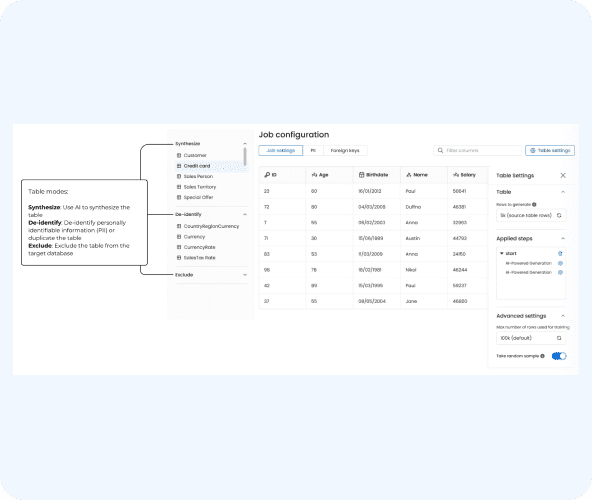The image size is (592, 500).
Task: Click the numeric type icon beside Salary header
Action: [456, 175]
